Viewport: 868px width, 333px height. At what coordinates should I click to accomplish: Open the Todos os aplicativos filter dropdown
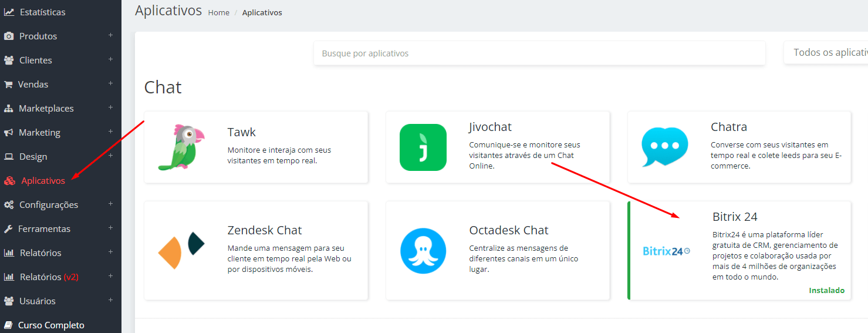826,53
